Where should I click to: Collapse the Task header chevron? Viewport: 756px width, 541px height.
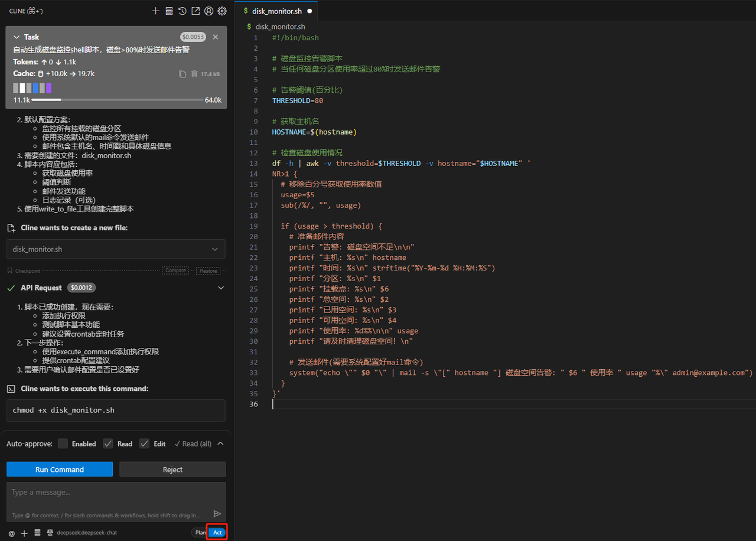tap(17, 37)
